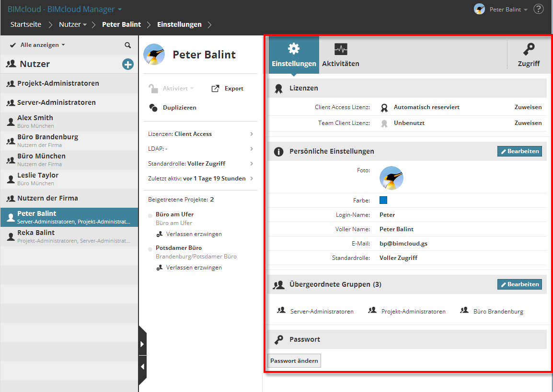Open the Aktiviert status dropdown
Image resolution: width=553 pixels, height=392 pixels.
tap(178, 89)
